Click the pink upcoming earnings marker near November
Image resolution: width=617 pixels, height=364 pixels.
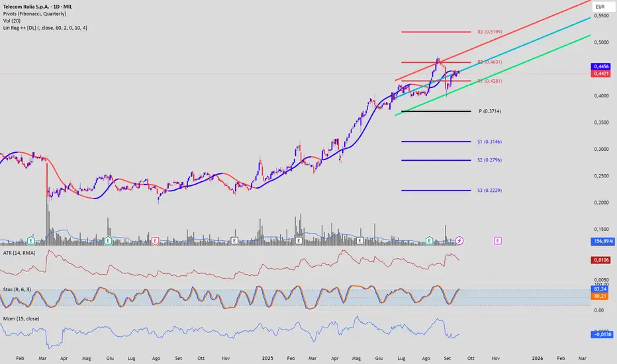(x=498, y=240)
